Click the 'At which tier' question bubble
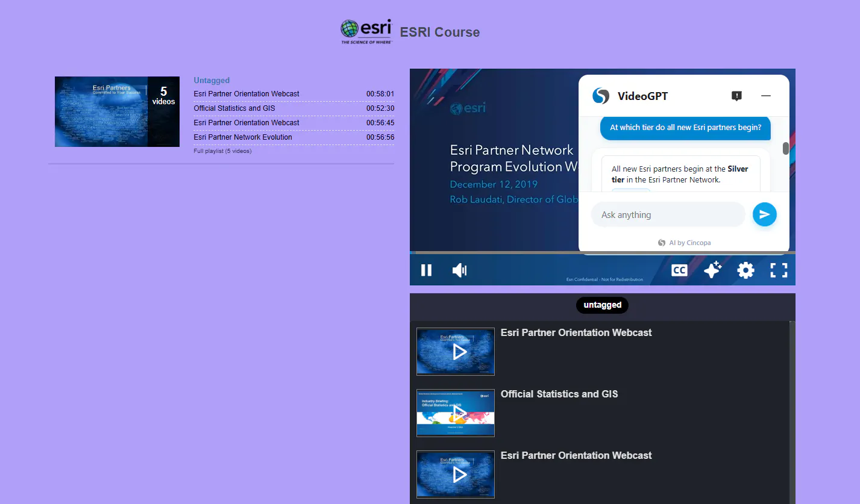860x504 pixels. [685, 128]
